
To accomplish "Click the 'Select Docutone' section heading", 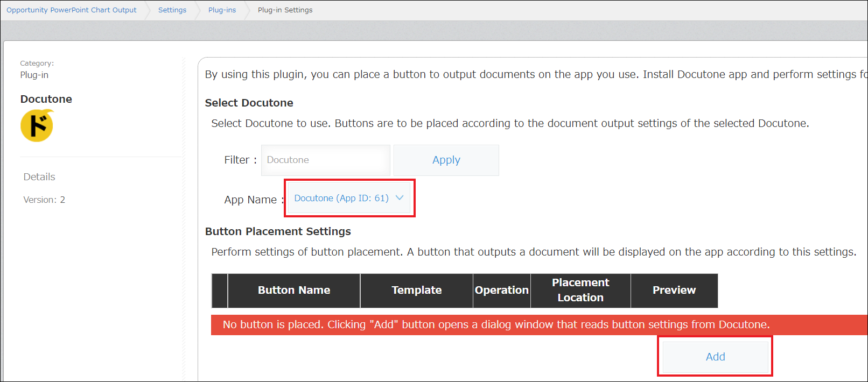I will tap(249, 103).
